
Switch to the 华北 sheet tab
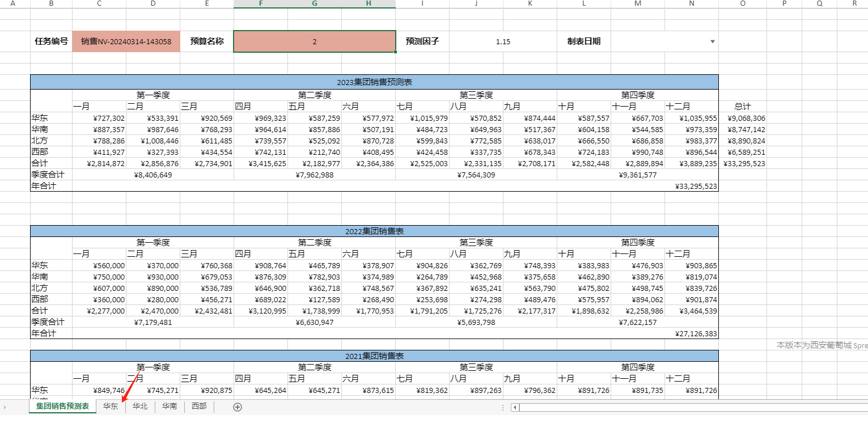point(140,406)
